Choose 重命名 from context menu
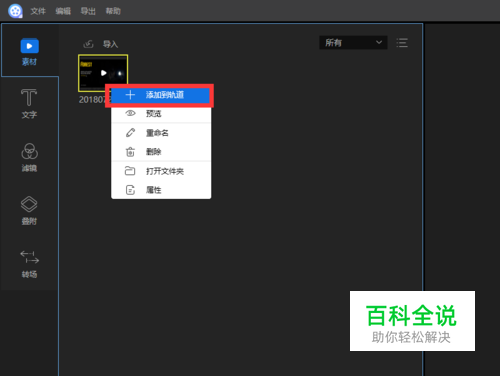 click(x=161, y=133)
